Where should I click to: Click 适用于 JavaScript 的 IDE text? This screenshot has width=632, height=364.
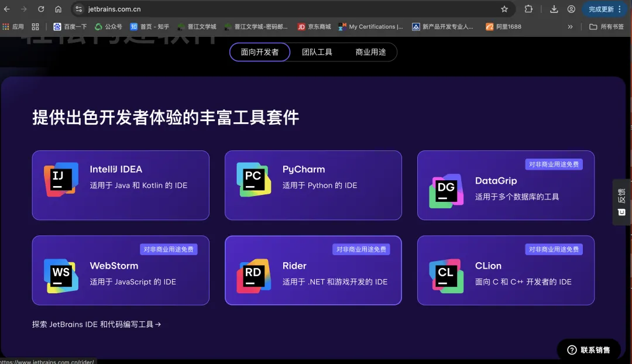click(x=133, y=281)
